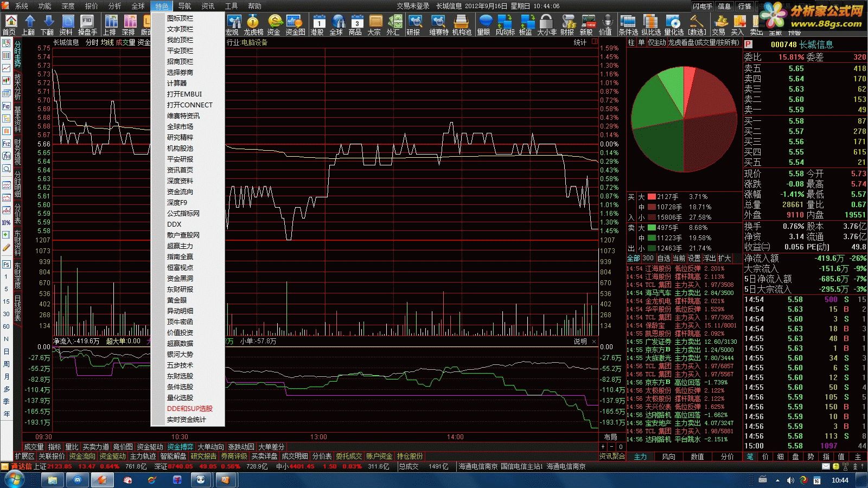Click the 布局 layout button
Image resolution: width=868 pixels, height=488 pixels.
[611, 437]
